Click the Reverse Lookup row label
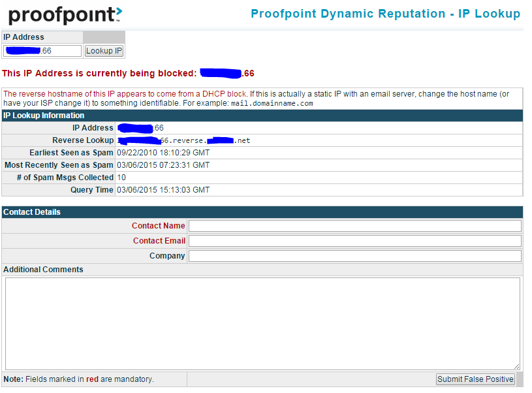Image resolution: width=532 pixels, height=393 pixels. click(83, 140)
